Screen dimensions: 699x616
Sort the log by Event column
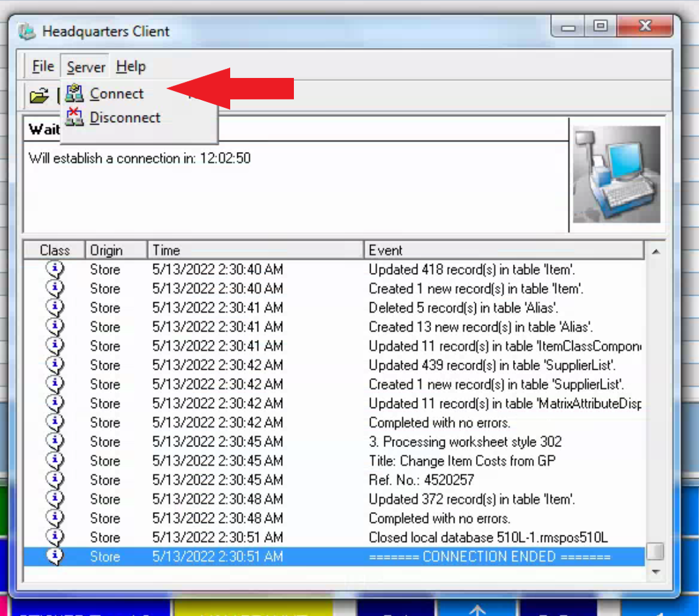tap(504, 250)
